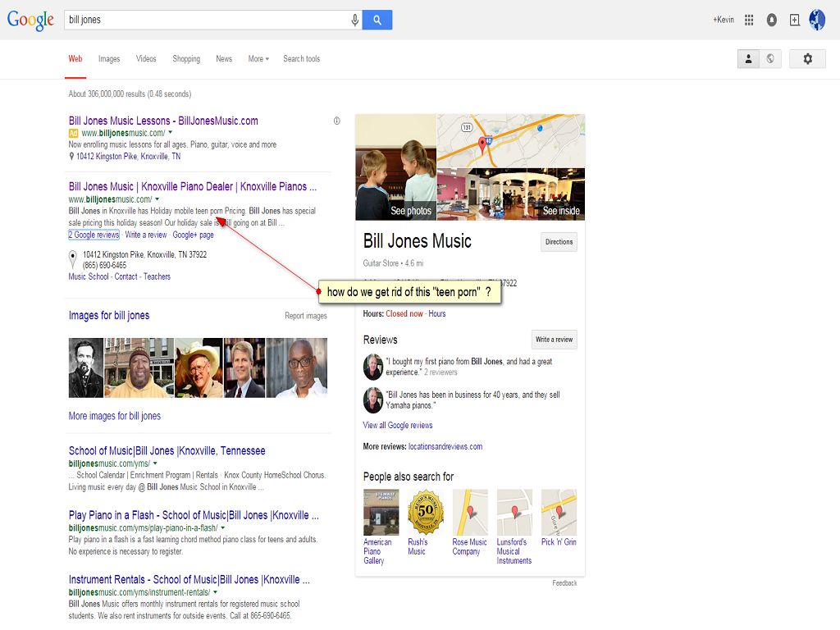Open Rose Music Company suggestion
The width and height of the screenshot is (840, 630).
click(x=470, y=523)
